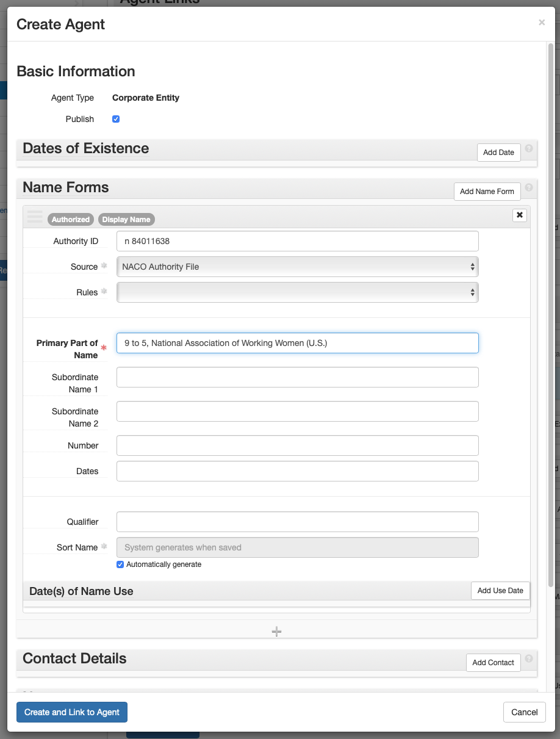Click the name form drag handle icon
The width and height of the screenshot is (560, 739).
point(34,215)
